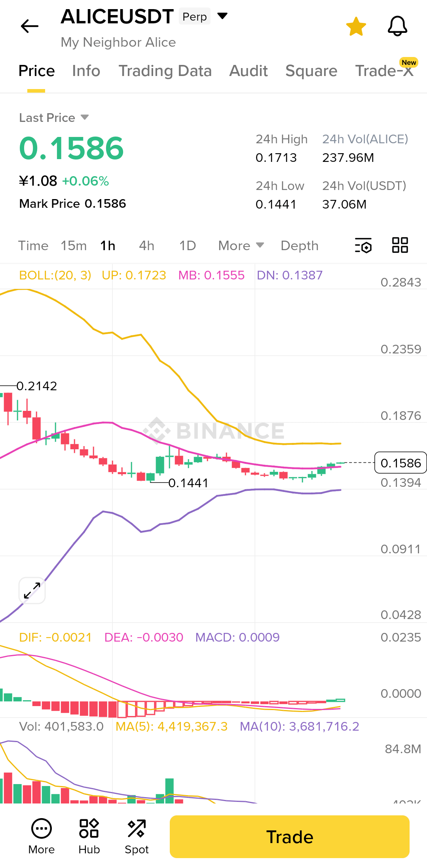Click the 24h High value 0.1713
Screen dimensions: 427x868
(x=276, y=158)
